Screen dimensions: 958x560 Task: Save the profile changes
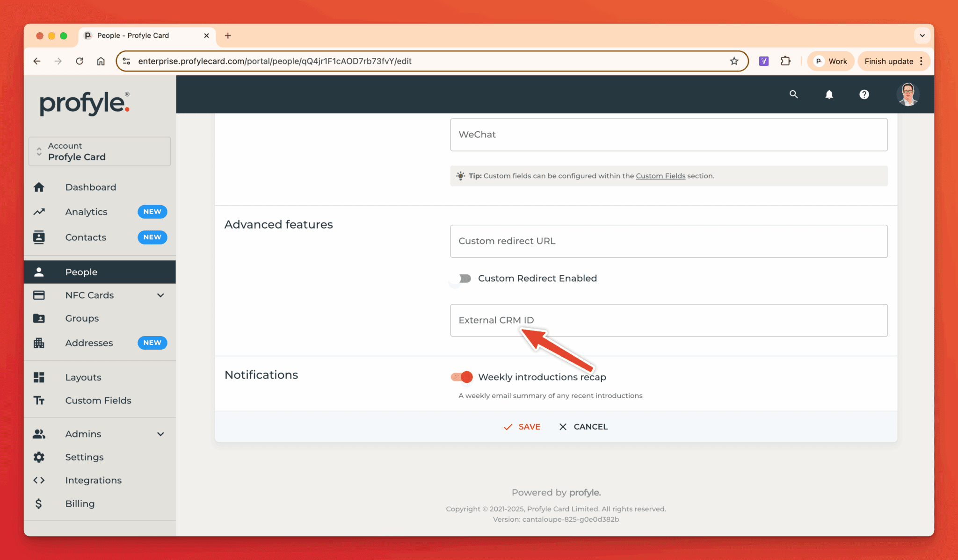(x=522, y=427)
